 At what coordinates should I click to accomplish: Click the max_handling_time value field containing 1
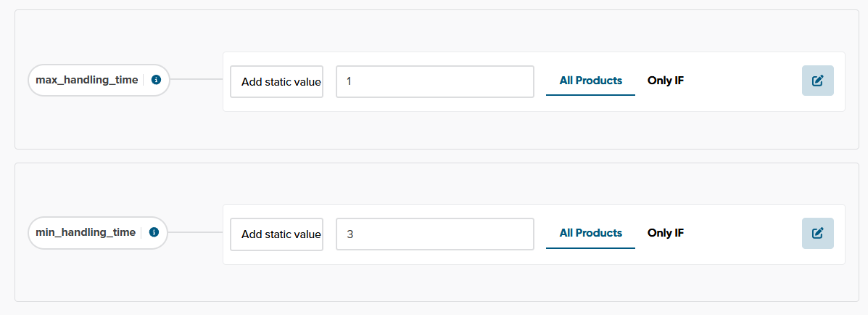coord(434,81)
